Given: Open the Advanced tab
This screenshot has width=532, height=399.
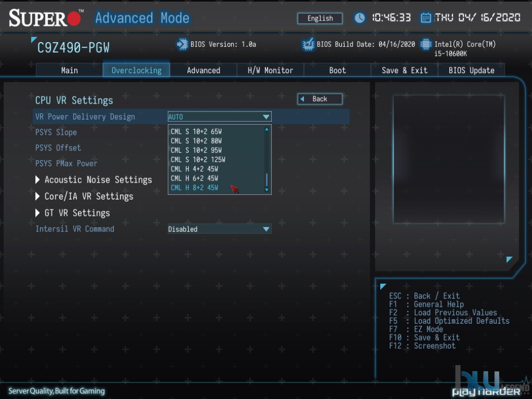Looking at the screenshot, I should 203,70.
